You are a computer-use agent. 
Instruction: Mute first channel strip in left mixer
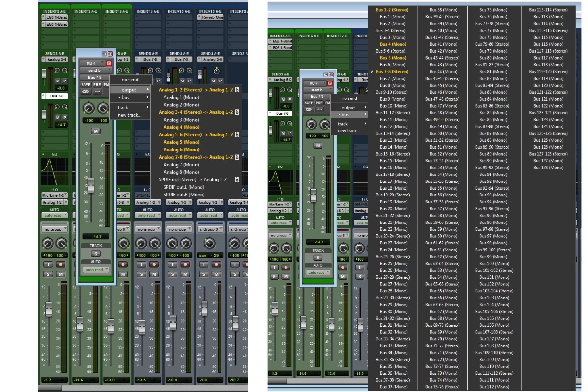(60, 274)
